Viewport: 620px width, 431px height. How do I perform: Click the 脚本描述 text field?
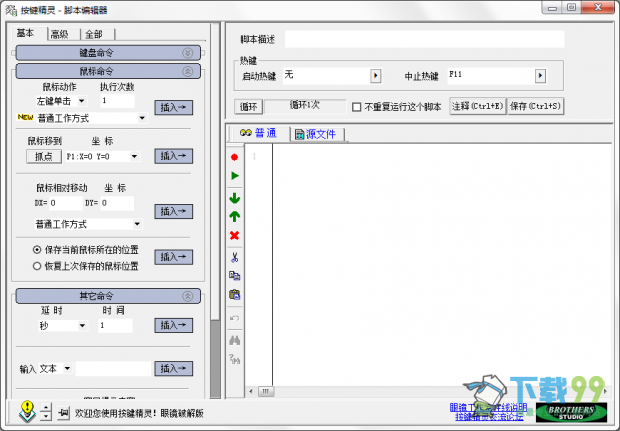[424, 39]
